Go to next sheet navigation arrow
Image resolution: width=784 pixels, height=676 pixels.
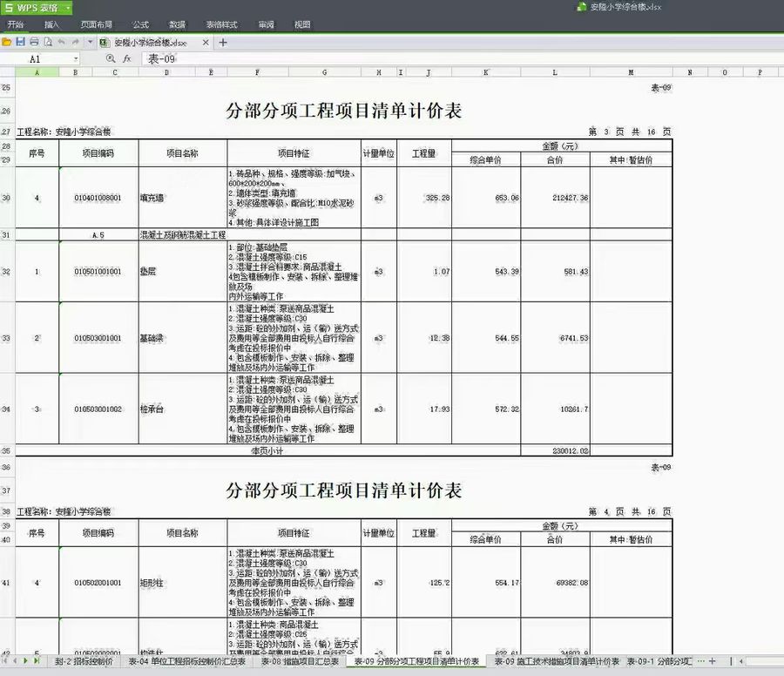pyautogui.click(x=25, y=661)
